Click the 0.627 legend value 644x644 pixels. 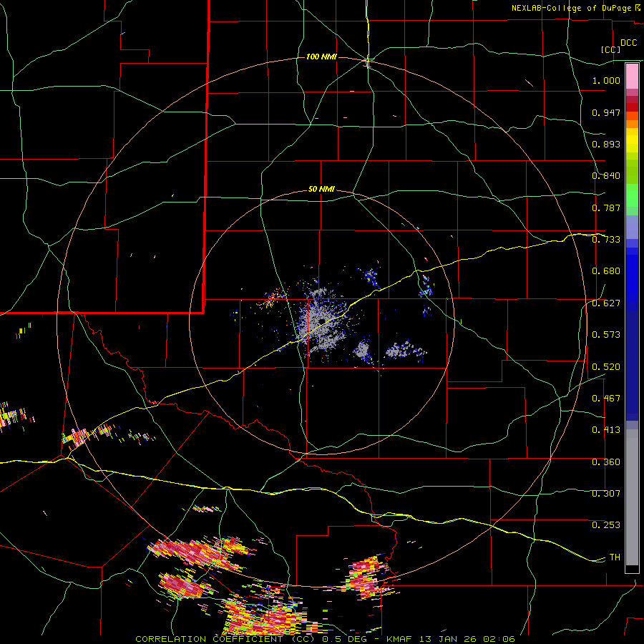click(606, 303)
